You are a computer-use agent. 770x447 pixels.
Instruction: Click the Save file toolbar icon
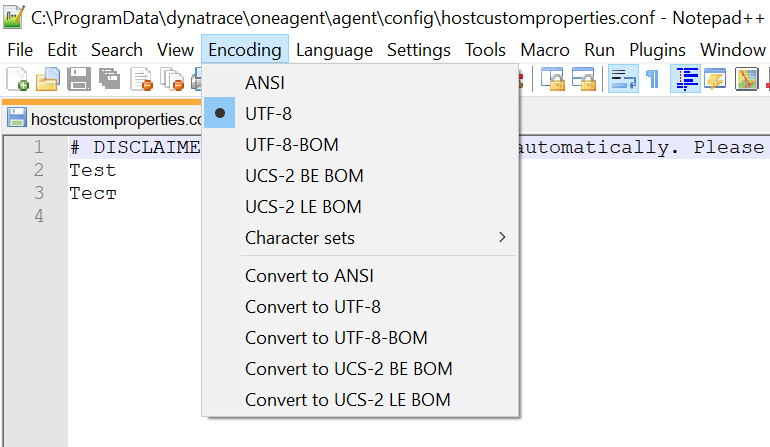[x=78, y=79]
